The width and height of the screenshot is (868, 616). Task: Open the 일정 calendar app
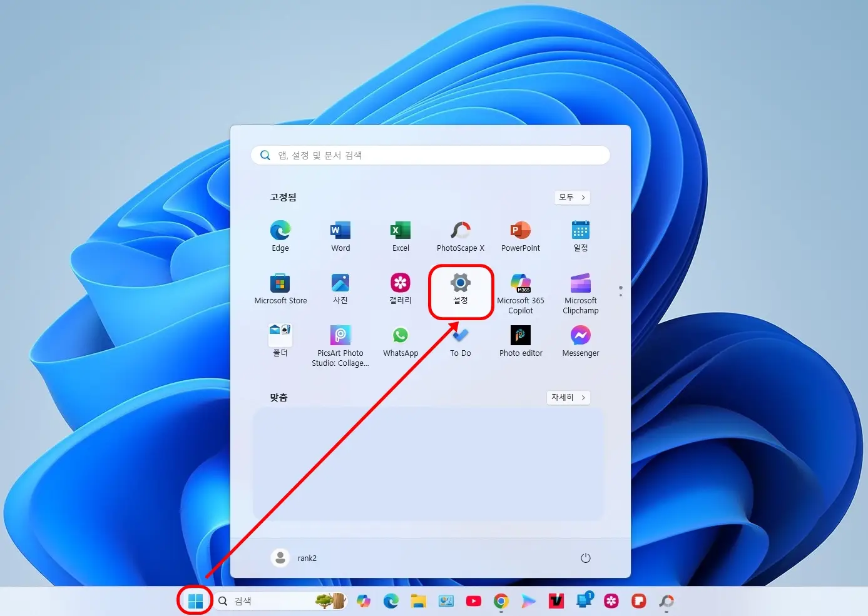click(581, 236)
